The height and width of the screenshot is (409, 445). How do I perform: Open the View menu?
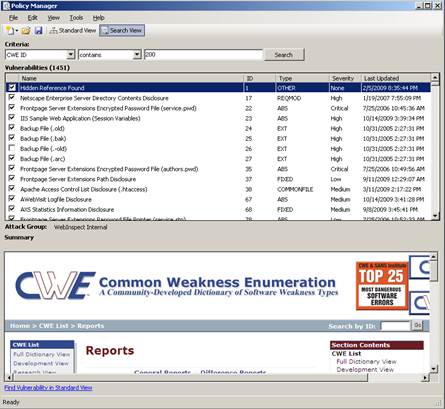point(53,18)
